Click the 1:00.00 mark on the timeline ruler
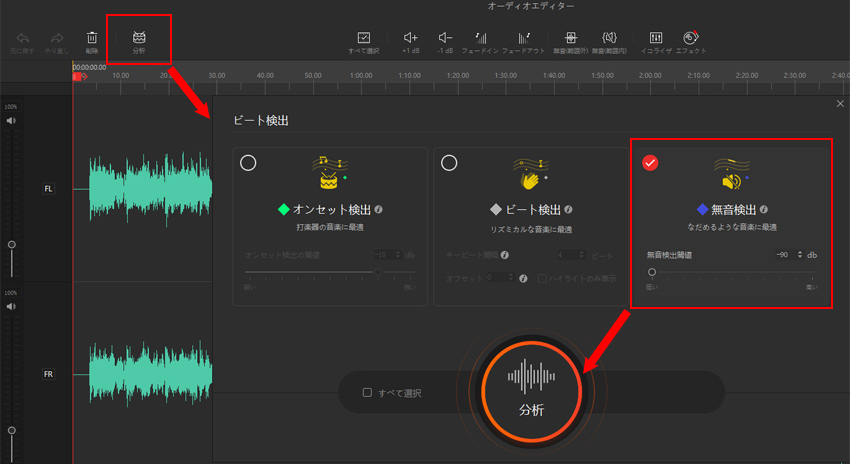The width and height of the screenshot is (850, 464). click(361, 75)
